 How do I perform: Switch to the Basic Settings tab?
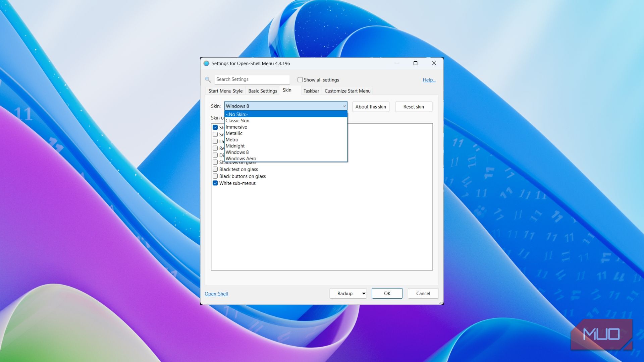click(263, 91)
